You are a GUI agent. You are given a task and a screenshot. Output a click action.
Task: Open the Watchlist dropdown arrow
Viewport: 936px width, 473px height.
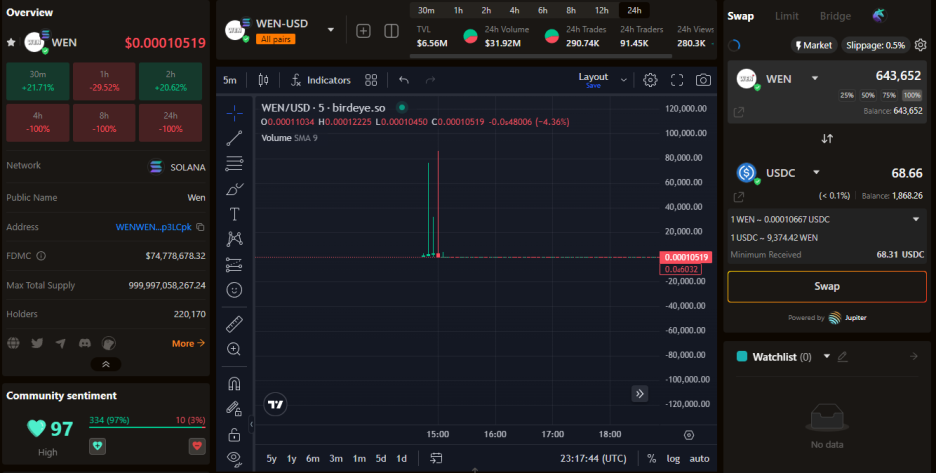827,357
